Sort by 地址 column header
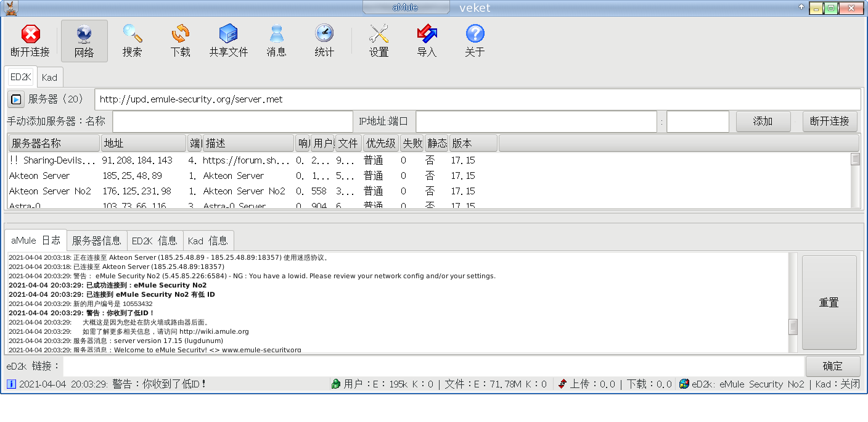This screenshot has height=422, width=868. coord(144,143)
